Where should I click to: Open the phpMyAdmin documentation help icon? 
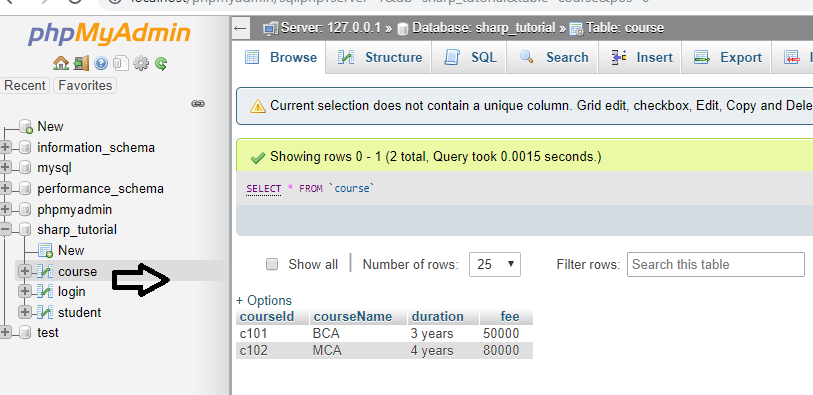[x=101, y=64]
